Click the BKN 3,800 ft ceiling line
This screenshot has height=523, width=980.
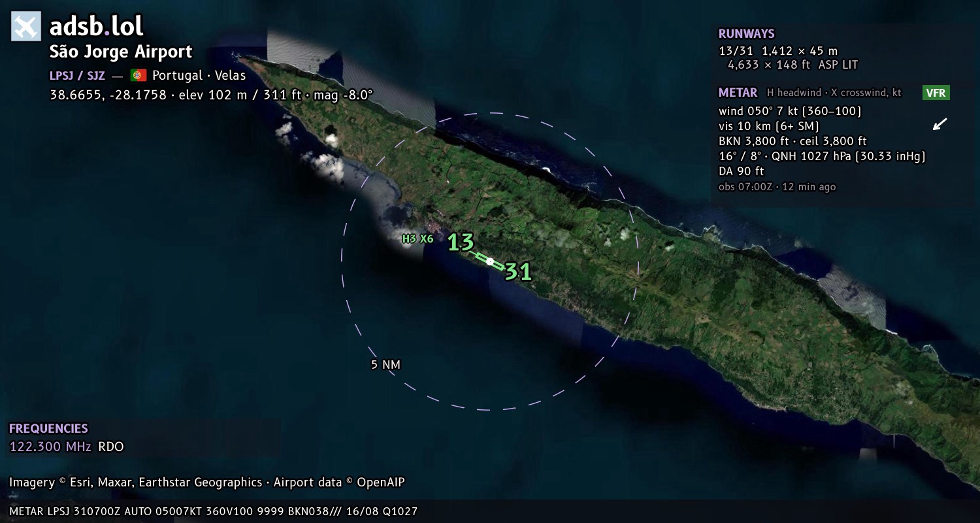click(792, 141)
